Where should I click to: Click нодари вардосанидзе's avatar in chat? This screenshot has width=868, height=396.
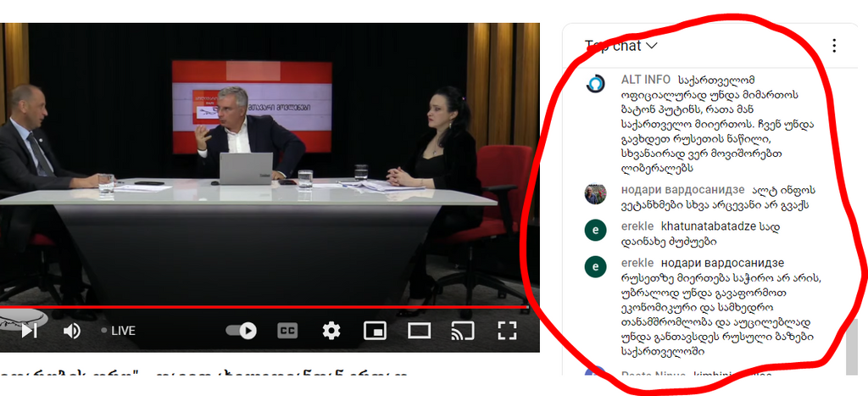pos(596,194)
